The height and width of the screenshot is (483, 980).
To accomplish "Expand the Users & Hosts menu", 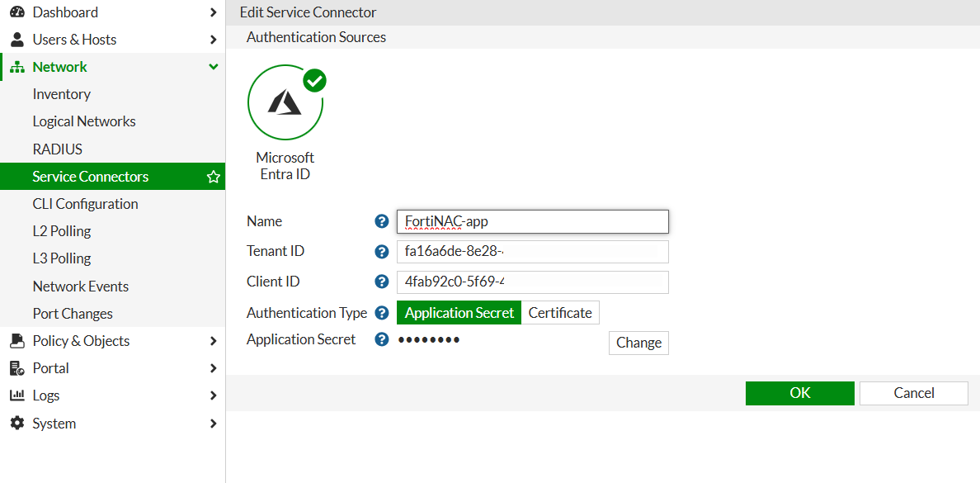I will tap(214, 40).
